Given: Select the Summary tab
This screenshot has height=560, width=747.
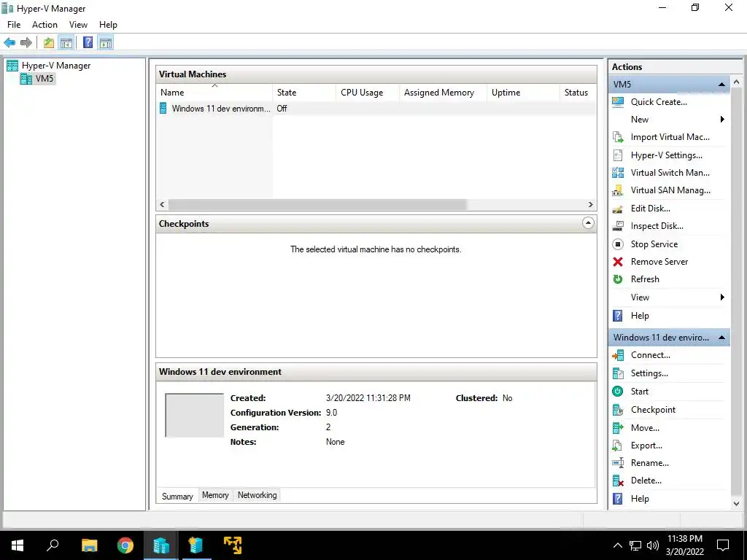Looking at the screenshot, I should [177, 496].
